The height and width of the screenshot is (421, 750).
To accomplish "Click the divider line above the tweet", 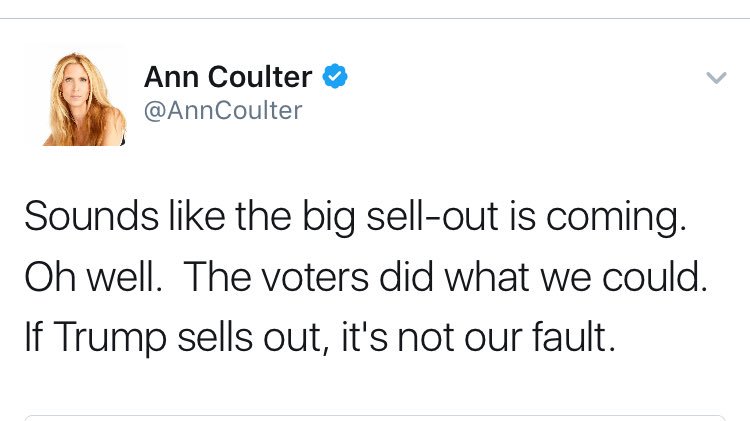I will 375,18.
